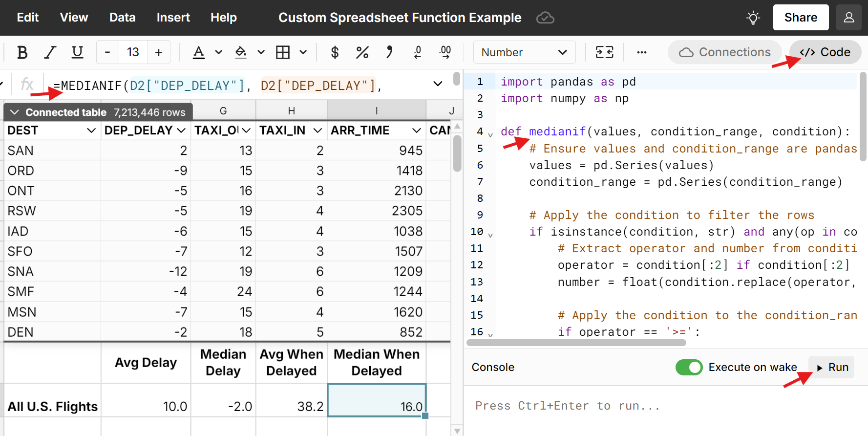Screen dimensions: 868x436
Task: Disable the Execute on wake toggle
Action: (x=689, y=367)
